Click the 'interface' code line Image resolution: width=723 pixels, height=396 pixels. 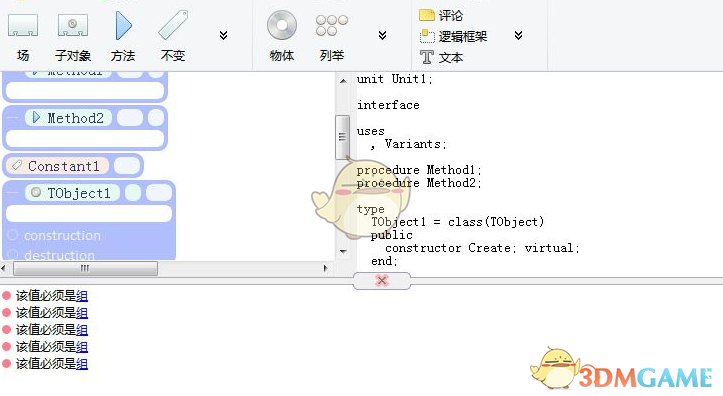388,105
